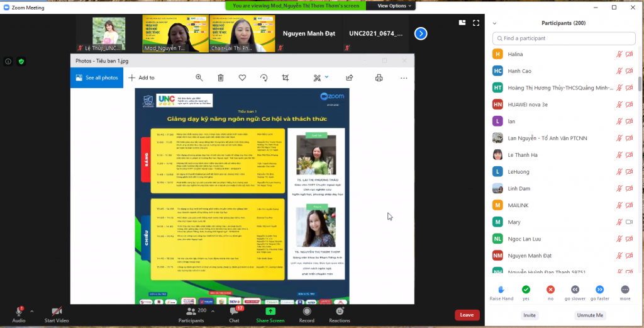
Task: Select participant Linh Dam in the list
Action: [x=564, y=189]
